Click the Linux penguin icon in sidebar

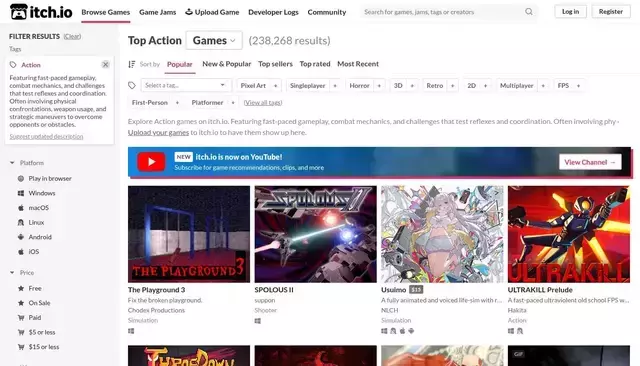(21, 222)
